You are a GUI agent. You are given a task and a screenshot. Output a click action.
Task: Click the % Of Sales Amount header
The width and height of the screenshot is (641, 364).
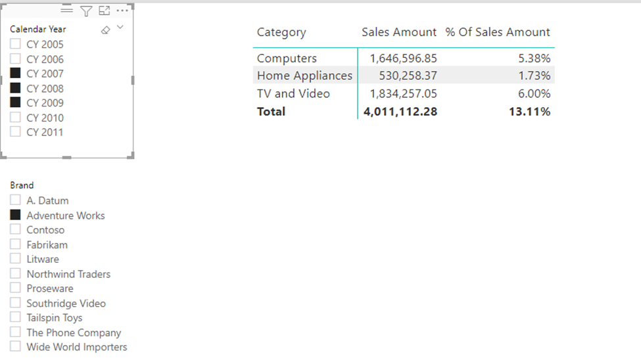[498, 32]
